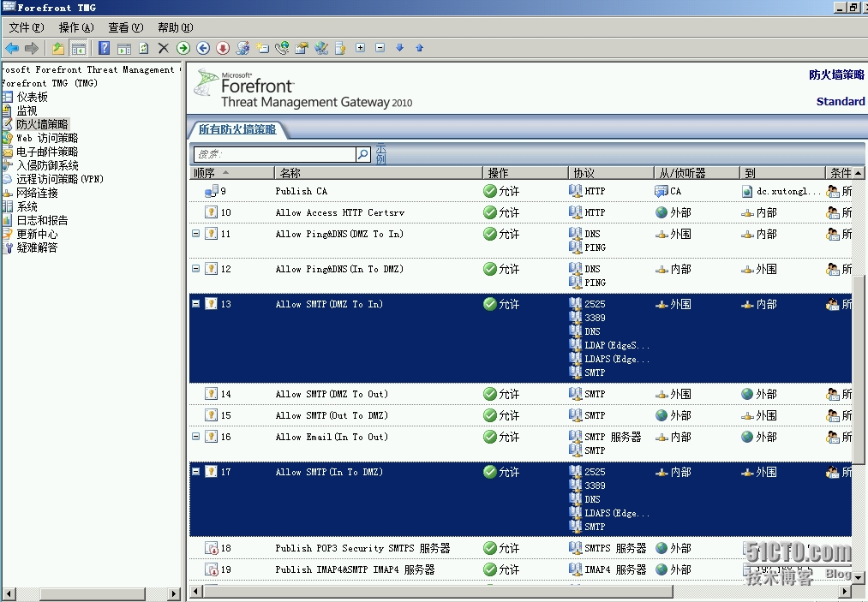The image size is (868, 602).
Task: Click the phone and globe toolbar icon
Action: (x=282, y=48)
